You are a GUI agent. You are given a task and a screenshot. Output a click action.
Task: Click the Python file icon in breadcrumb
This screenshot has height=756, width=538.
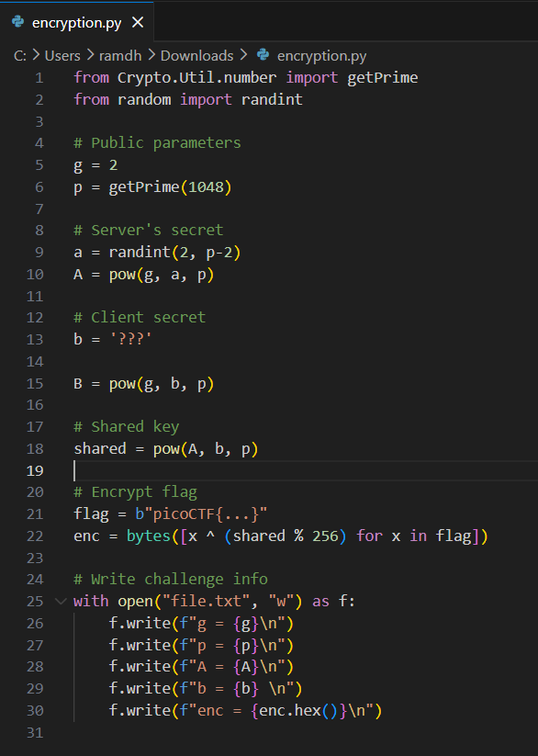(263, 55)
